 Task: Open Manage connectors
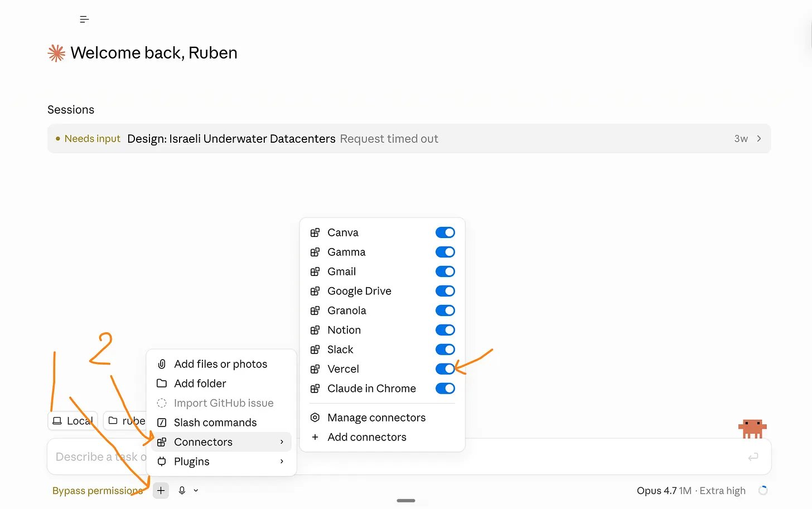382,418
